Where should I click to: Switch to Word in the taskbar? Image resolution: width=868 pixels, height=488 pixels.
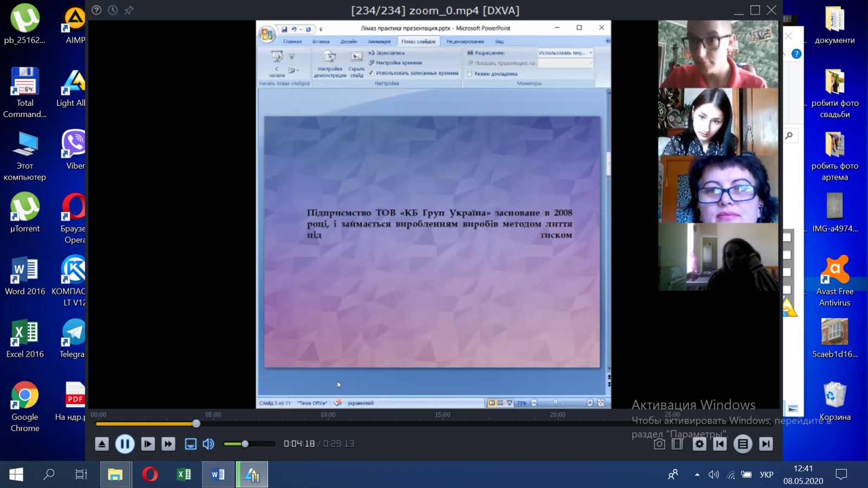click(x=218, y=475)
